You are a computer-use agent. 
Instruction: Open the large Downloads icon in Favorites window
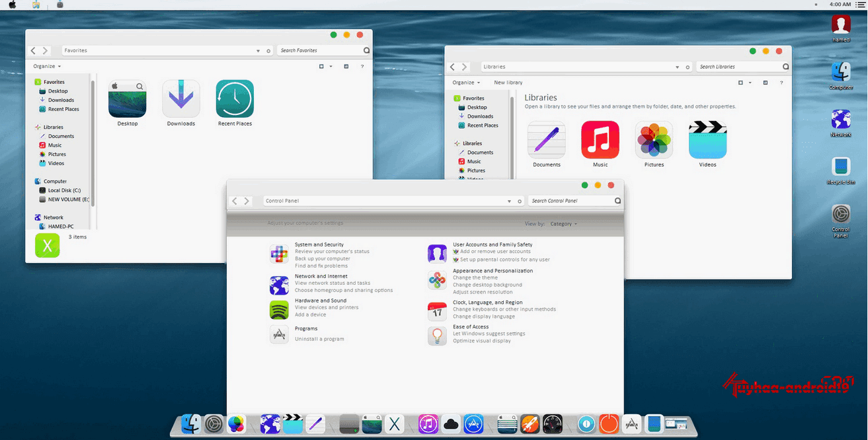tap(181, 98)
